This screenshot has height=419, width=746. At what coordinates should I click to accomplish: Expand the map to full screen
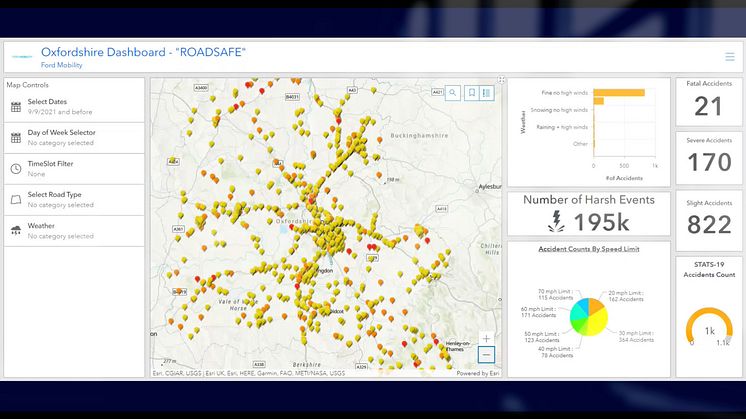click(x=501, y=79)
